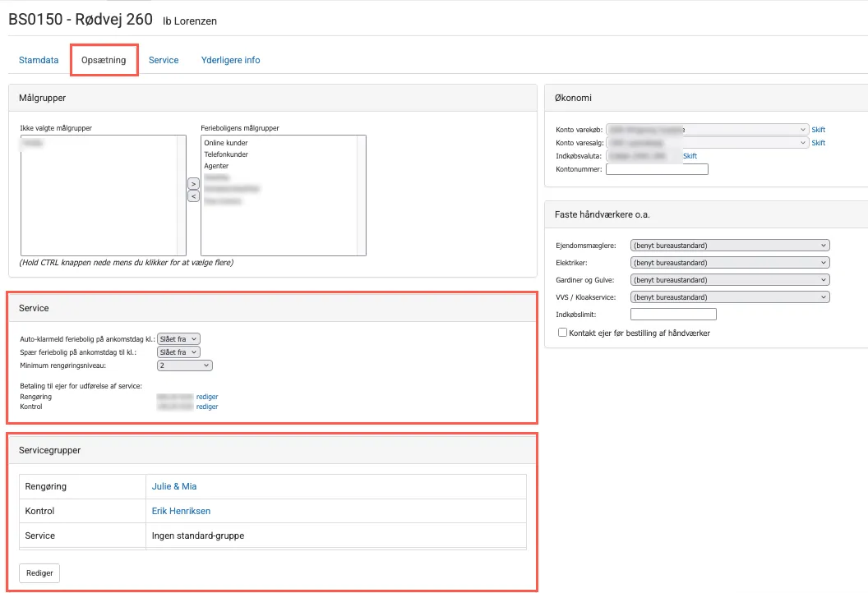The width and height of the screenshot is (868, 593).
Task: Click rediger link next to Kontrol
Action: (207, 407)
